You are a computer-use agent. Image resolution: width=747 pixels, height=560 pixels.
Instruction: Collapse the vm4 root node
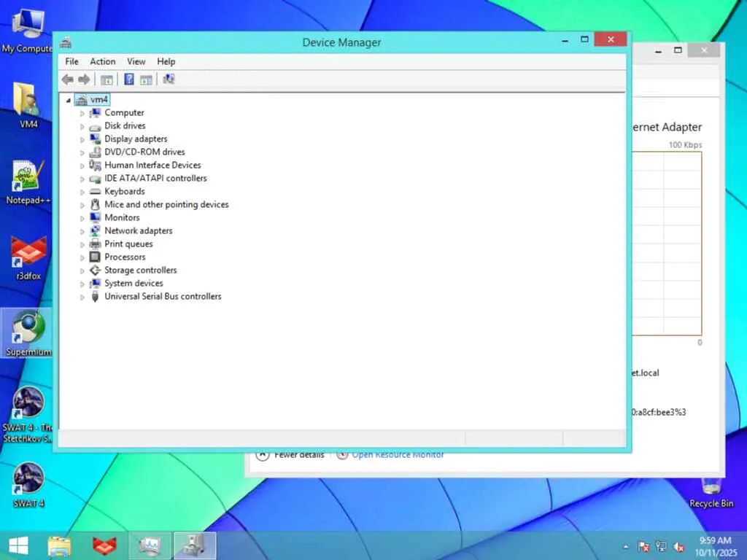point(68,100)
